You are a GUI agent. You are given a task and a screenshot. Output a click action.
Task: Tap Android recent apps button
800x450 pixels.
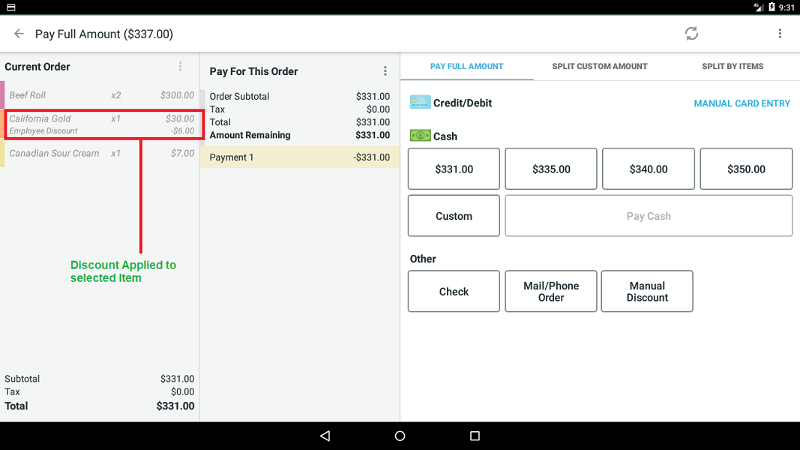coord(475,436)
